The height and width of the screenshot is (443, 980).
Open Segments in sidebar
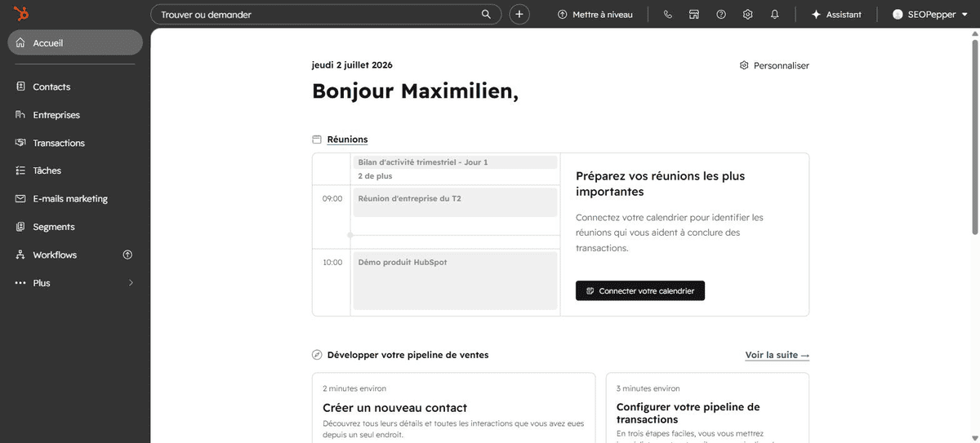(75, 227)
